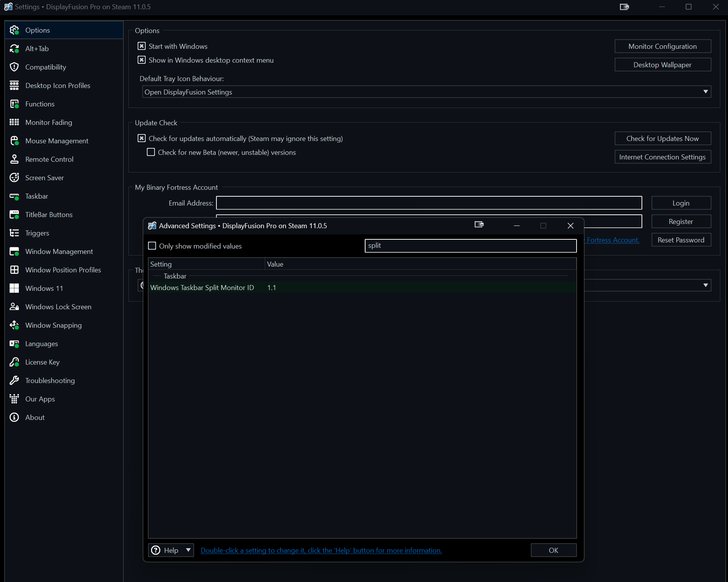
Task: Enable Check for new Beta versions
Action: pos(151,153)
